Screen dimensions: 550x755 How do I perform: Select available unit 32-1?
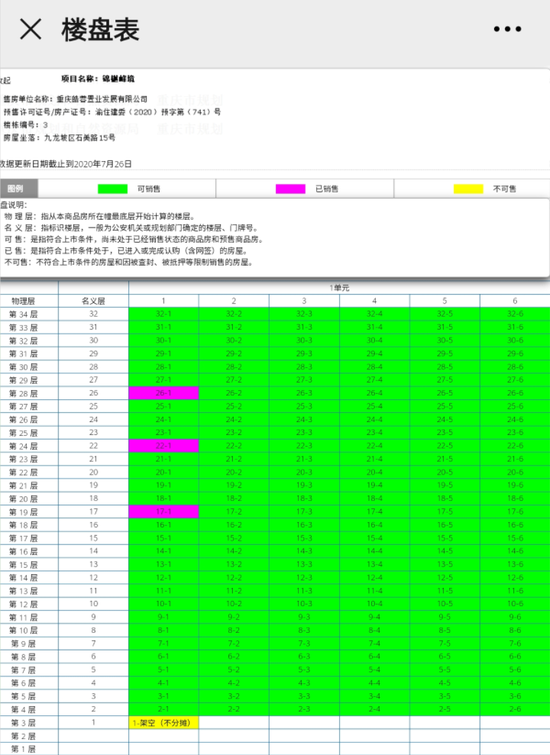pyautogui.click(x=164, y=314)
